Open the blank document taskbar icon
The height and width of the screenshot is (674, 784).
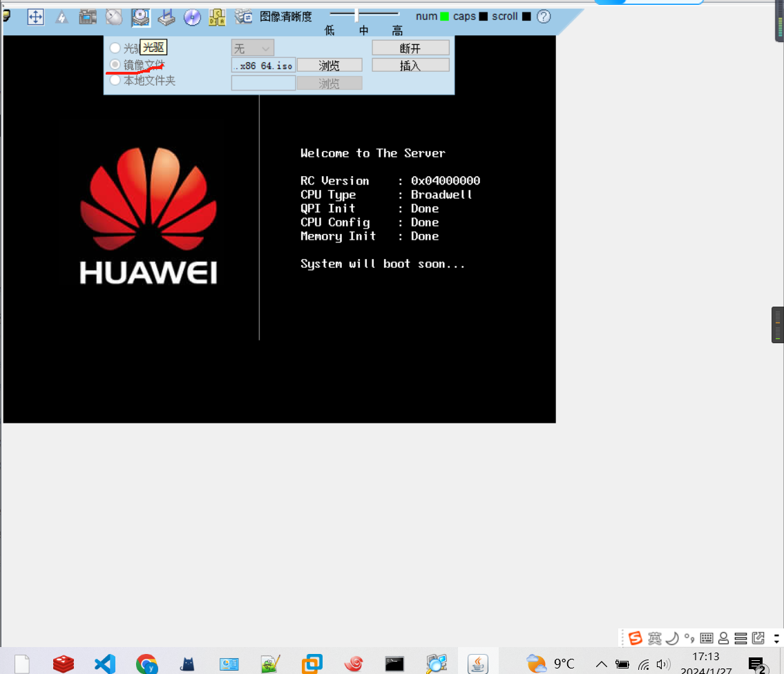pos(22,664)
